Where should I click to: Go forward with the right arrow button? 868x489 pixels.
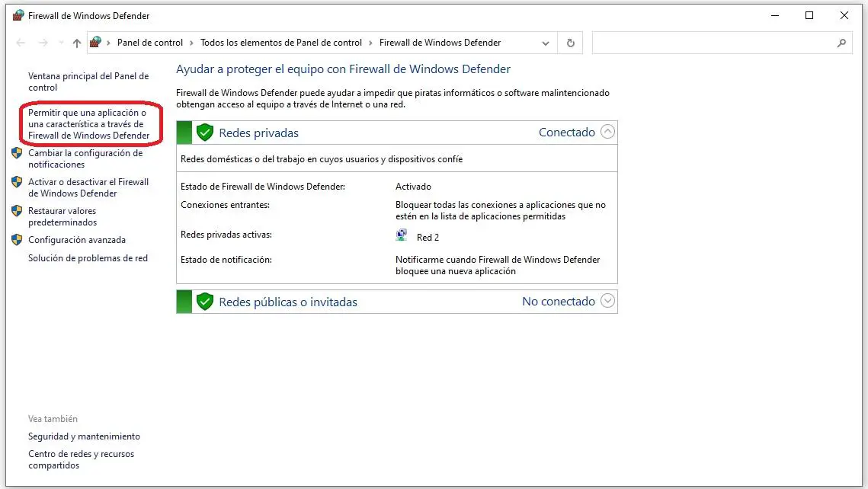[43, 43]
